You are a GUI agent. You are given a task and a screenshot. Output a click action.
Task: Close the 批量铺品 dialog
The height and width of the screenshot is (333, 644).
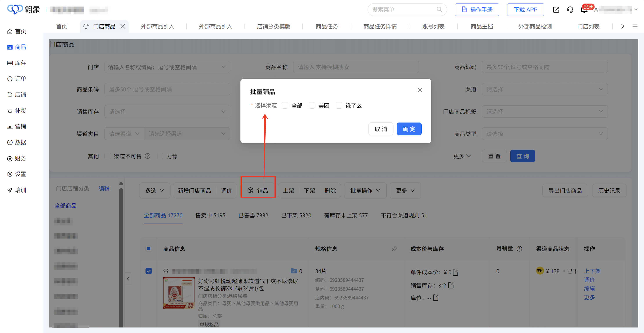tap(420, 90)
